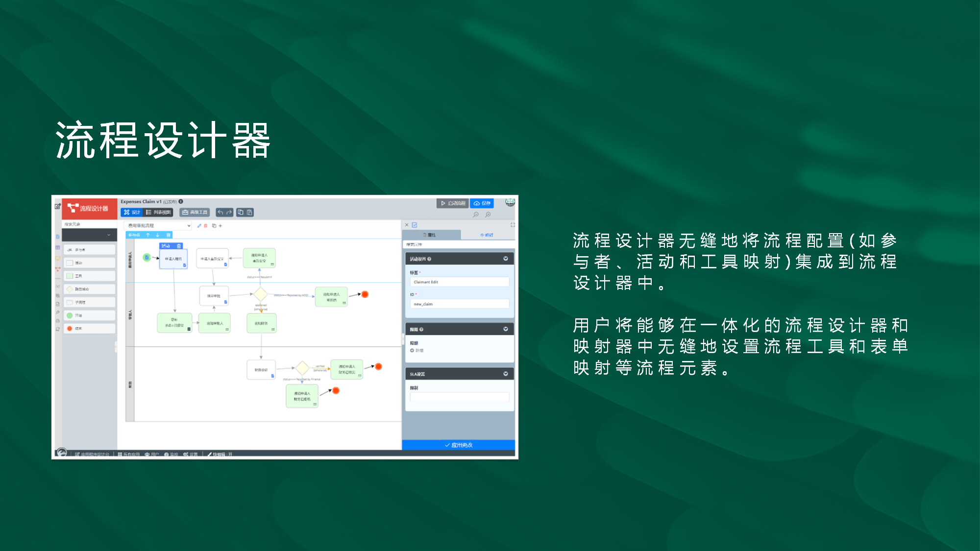This screenshot has width=980, height=551.
Task: Click the Claimant Edit label input field
Action: tap(459, 282)
